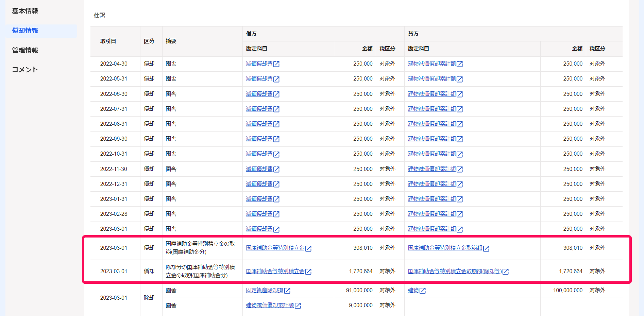Switch to the コメント sidebar tab
This screenshot has width=644, height=316.
[x=25, y=70]
